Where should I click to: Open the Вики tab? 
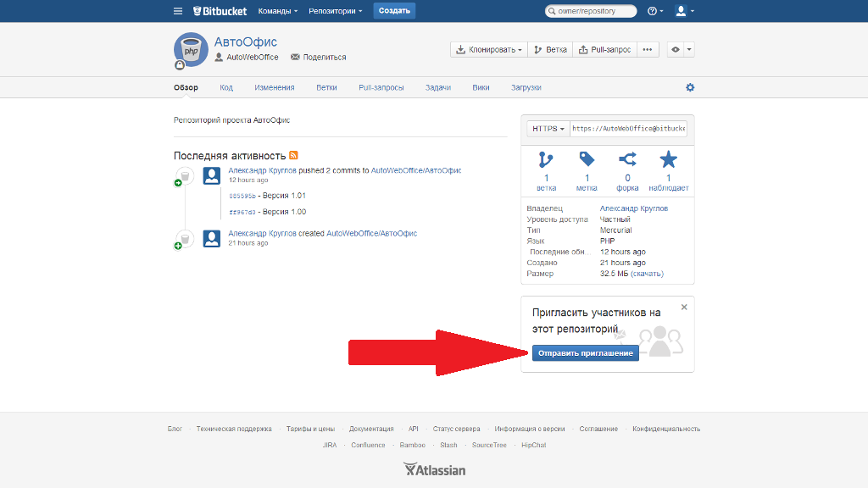(481, 86)
